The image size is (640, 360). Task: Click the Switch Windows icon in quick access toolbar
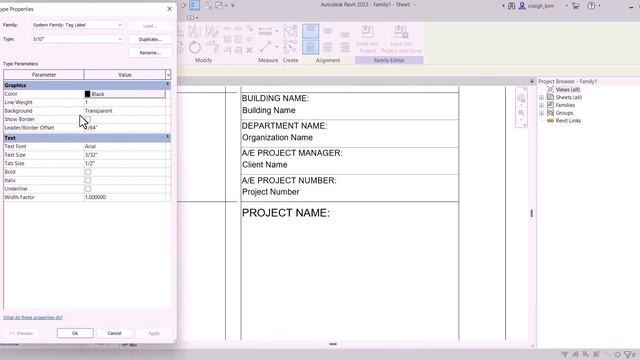(x=219, y=5)
